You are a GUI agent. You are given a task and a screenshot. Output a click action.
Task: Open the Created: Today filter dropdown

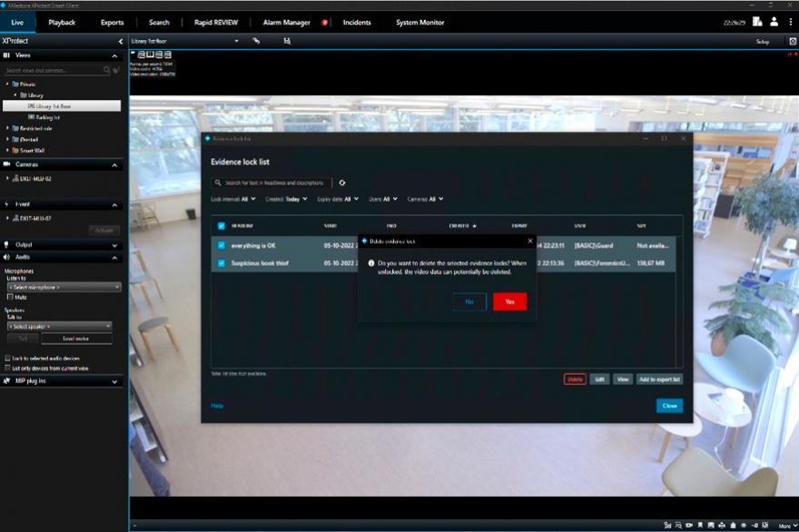point(287,199)
